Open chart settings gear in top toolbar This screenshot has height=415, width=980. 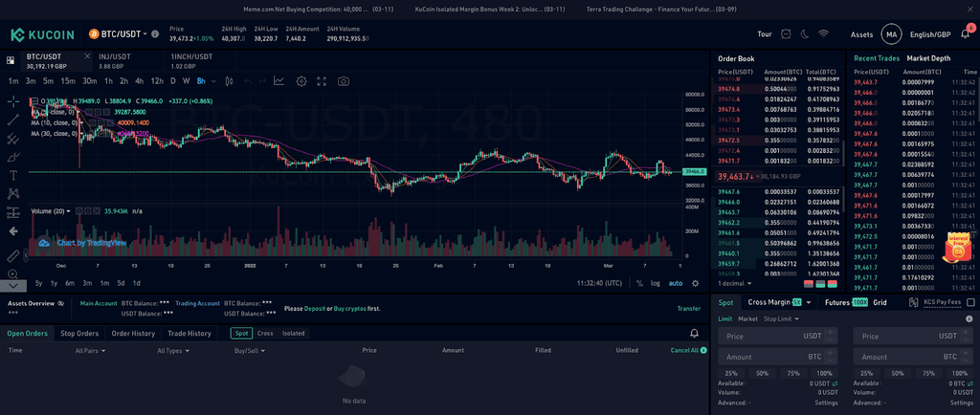[x=301, y=81]
